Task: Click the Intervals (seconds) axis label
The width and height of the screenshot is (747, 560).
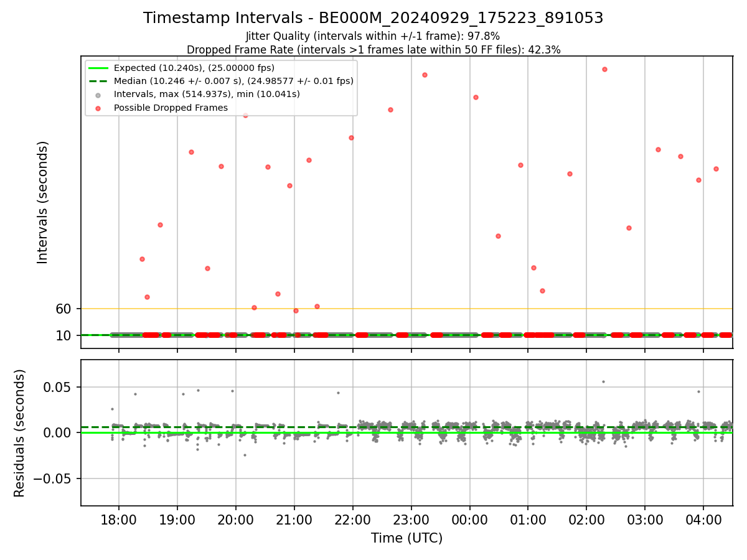Action: pyautogui.click(x=42, y=202)
